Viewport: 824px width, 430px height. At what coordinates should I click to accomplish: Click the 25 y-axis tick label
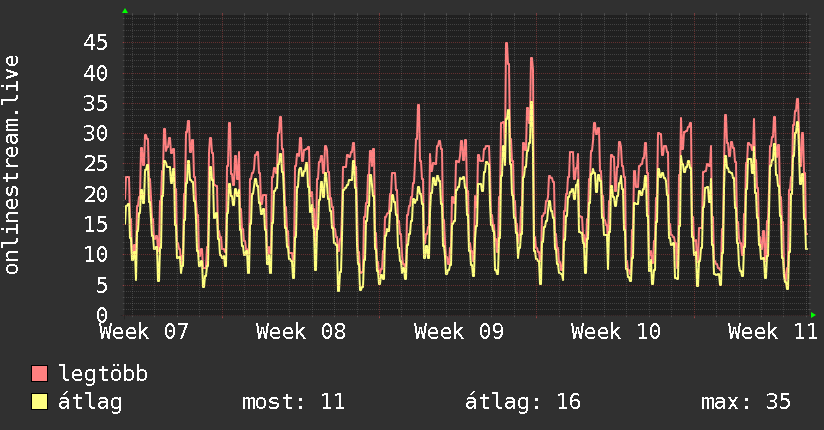(96, 164)
